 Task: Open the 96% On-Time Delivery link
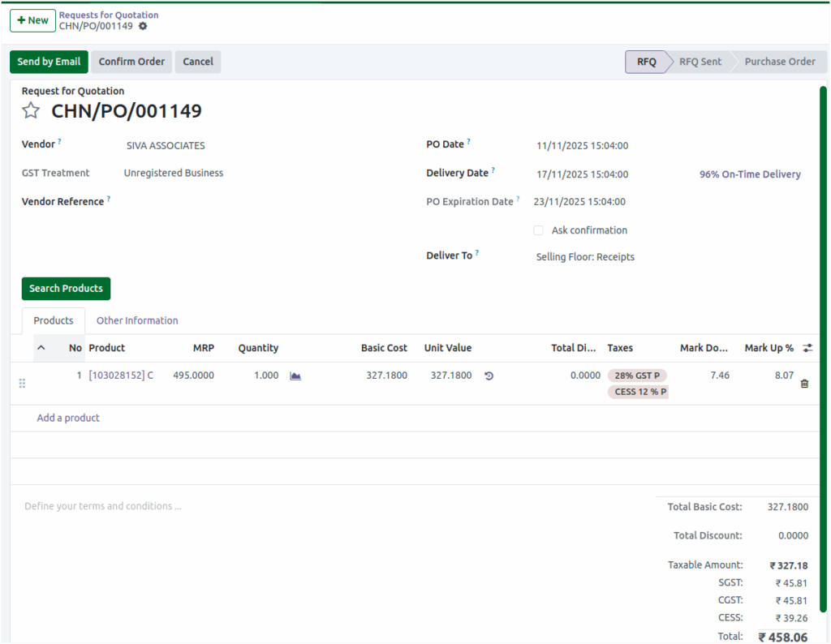click(747, 174)
